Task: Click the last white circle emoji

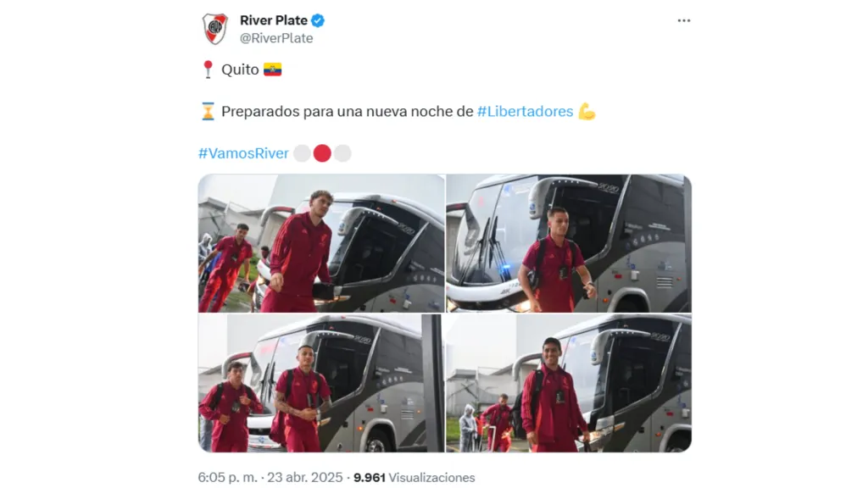Action: 342,153
